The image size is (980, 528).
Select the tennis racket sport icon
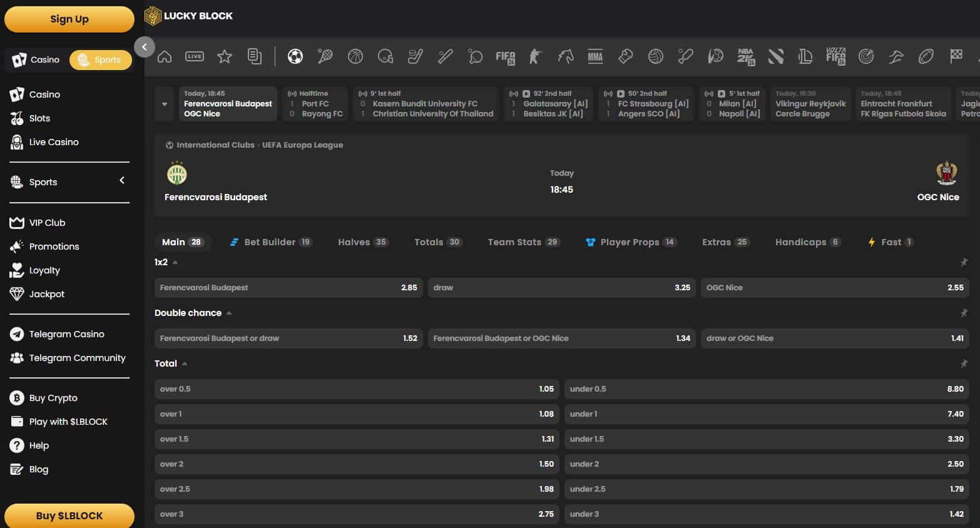pyautogui.click(x=325, y=57)
